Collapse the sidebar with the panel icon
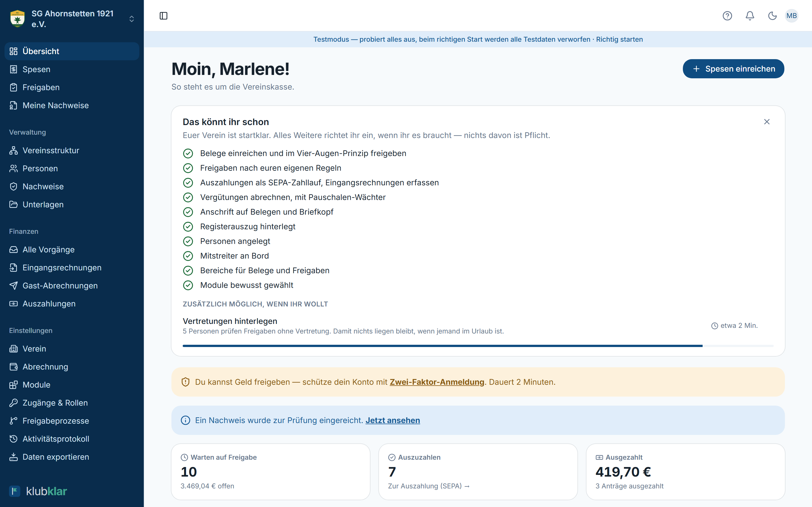The height and width of the screenshot is (507, 812). click(x=164, y=16)
